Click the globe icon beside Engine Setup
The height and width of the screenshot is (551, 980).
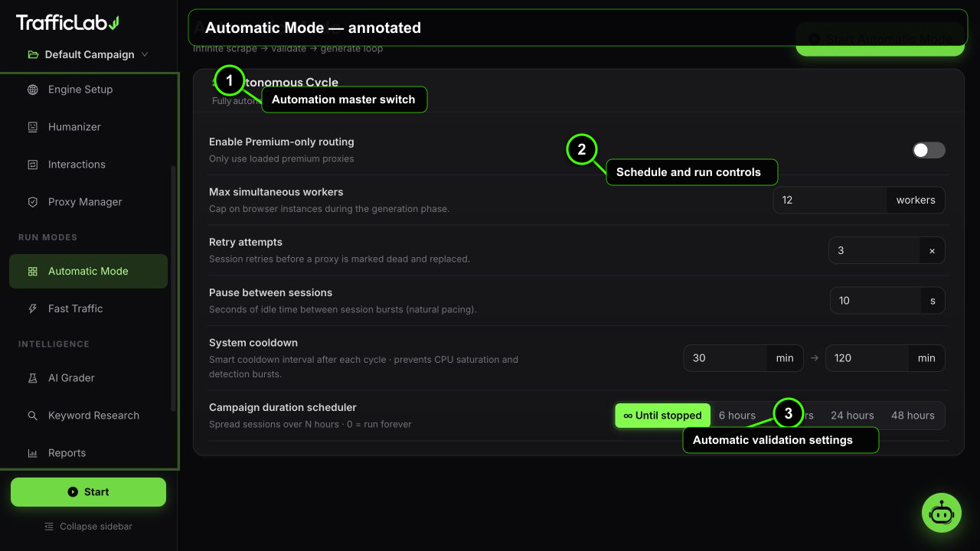[x=32, y=90]
